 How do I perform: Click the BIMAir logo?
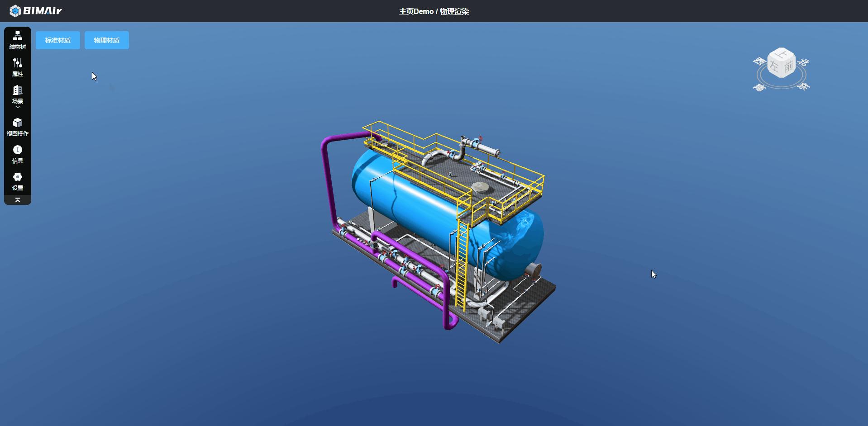click(36, 11)
